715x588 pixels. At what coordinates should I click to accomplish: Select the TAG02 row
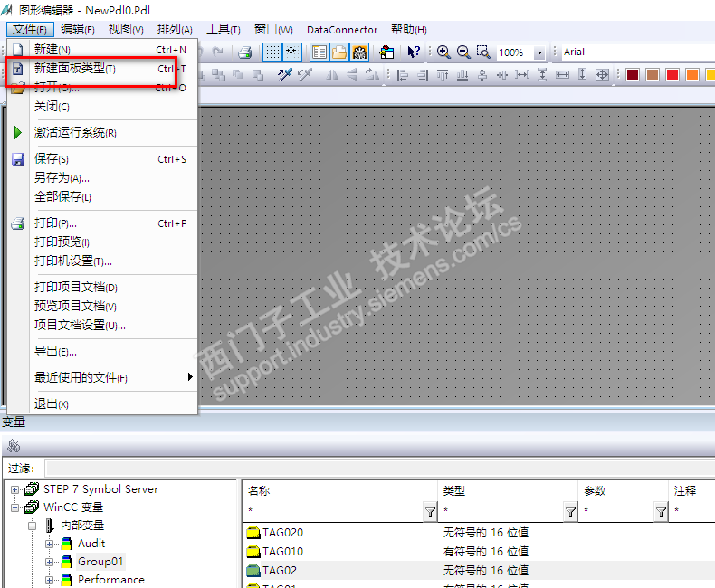[x=479, y=570]
